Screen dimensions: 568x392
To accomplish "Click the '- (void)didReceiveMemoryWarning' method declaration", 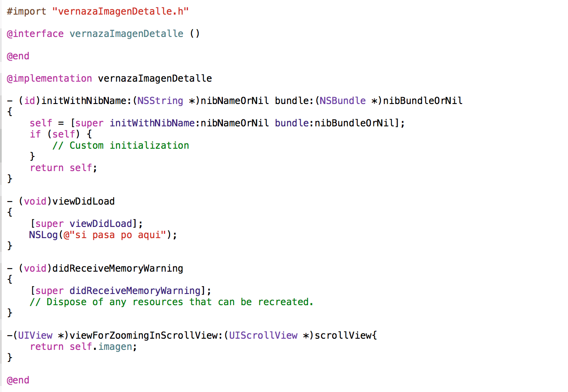I will (95, 268).
